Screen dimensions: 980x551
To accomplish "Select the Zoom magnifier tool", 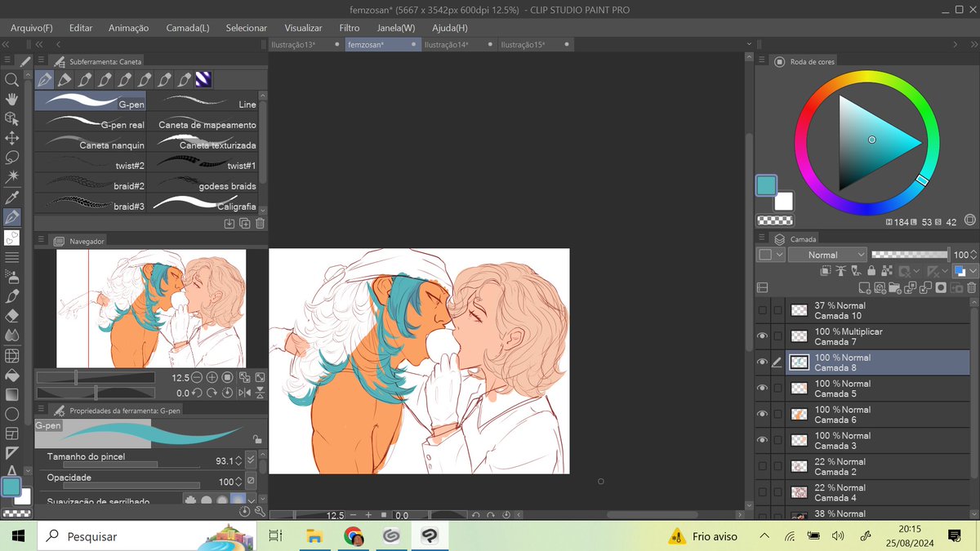I will [x=11, y=79].
